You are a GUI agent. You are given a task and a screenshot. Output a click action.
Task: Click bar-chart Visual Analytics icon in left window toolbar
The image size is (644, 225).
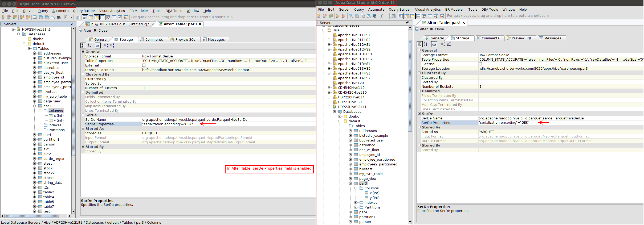click(x=126, y=17)
